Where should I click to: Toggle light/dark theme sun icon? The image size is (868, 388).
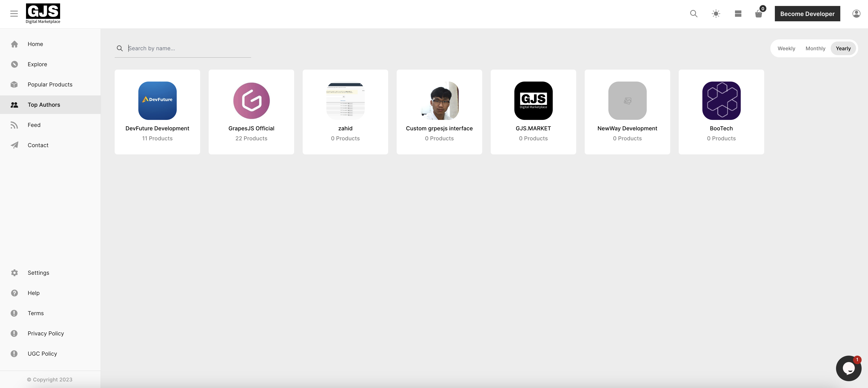point(716,14)
